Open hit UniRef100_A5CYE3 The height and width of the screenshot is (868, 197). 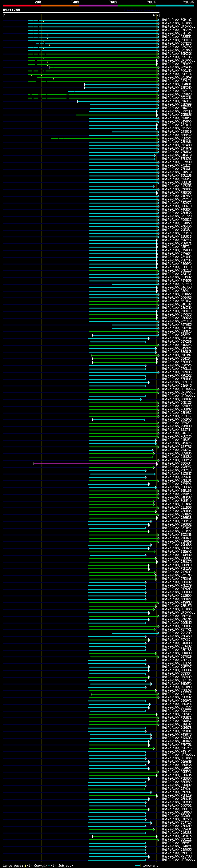click(177, 470)
